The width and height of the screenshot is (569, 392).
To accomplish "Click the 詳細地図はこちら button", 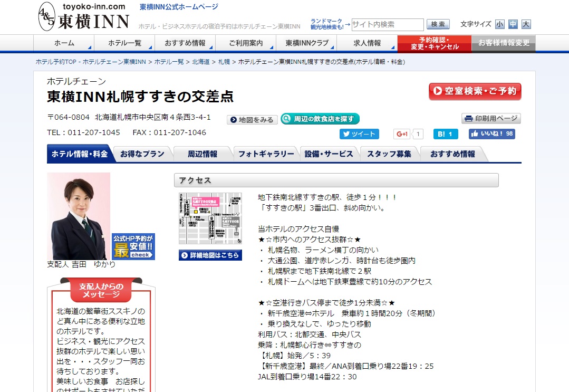I will (210, 255).
